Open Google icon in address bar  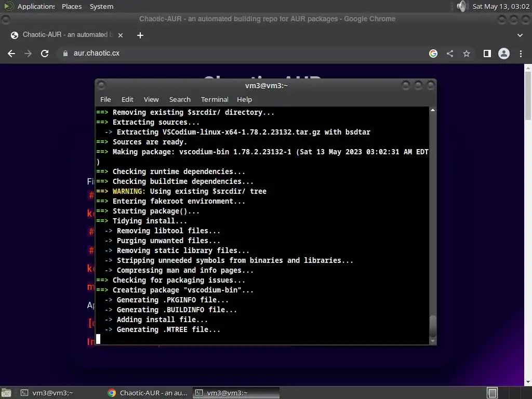[x=433, y=54]
